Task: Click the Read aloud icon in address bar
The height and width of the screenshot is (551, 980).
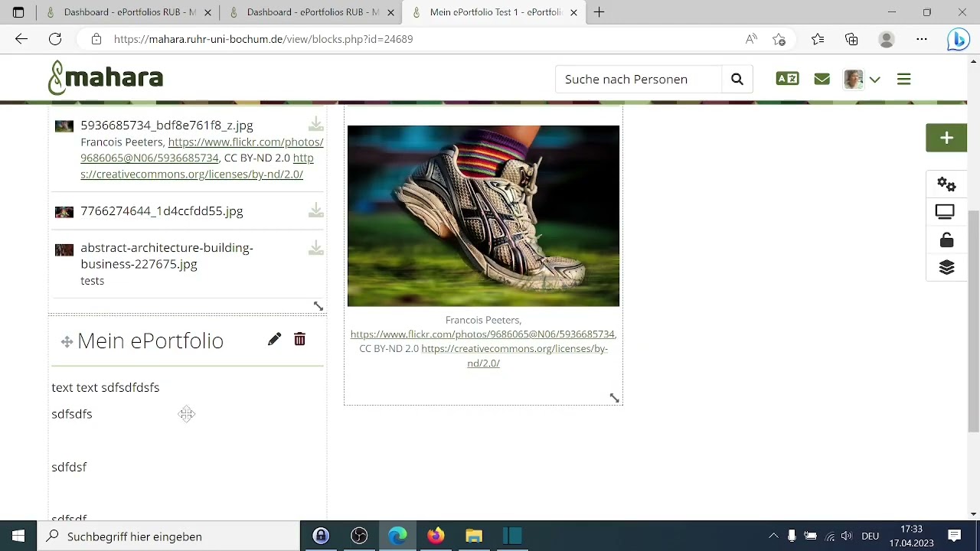Action: 751,39
